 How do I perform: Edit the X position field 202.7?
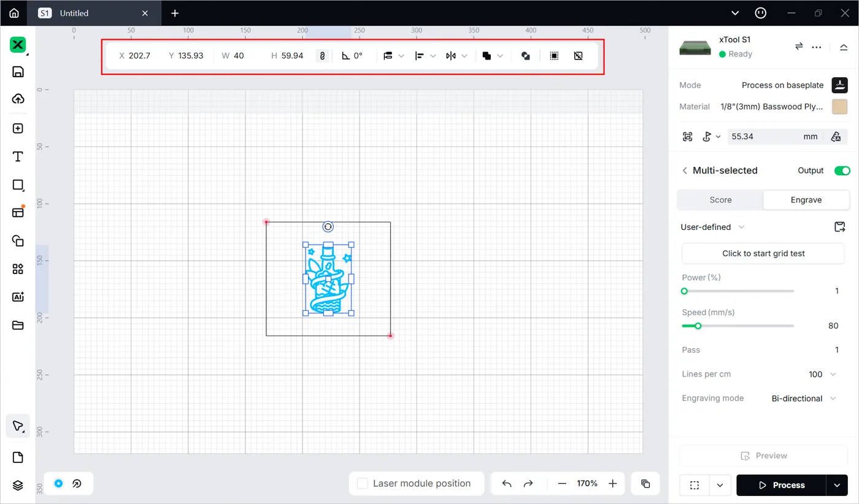point(135,56)
